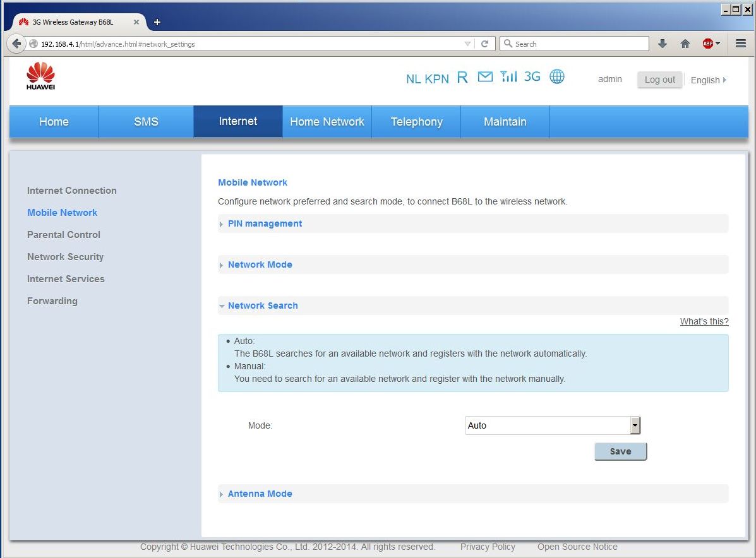Open the address bar history dropdown arrow
Screen dimensions: 756x558
point(467,44)
